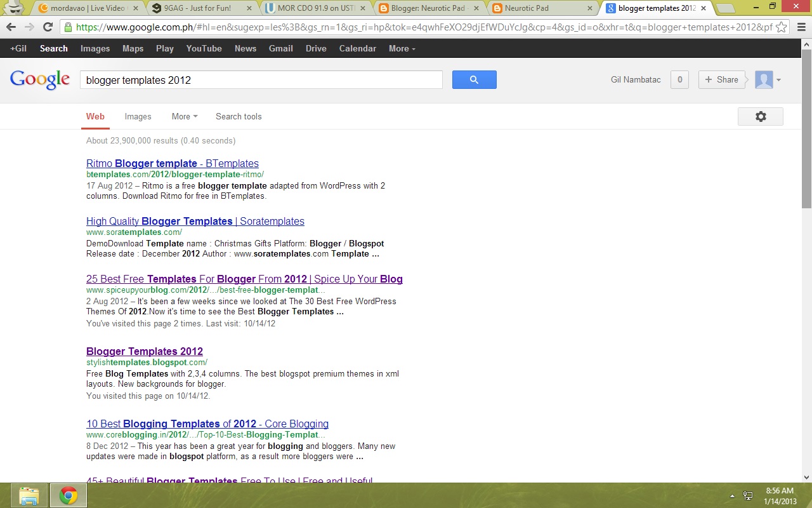Click the Share button
The height and width of the screenshot is (508, 812).
point(722,79)
